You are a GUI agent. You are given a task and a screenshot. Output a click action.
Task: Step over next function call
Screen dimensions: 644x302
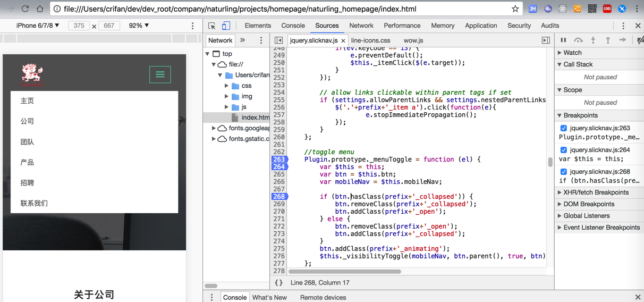578,40
